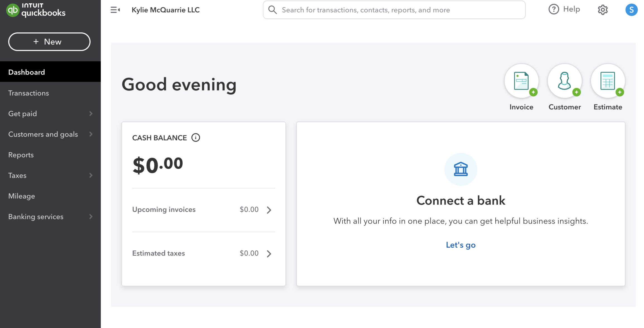Expand the Banking services submenu
Screen dimensions: 644x328
point(91,217)
